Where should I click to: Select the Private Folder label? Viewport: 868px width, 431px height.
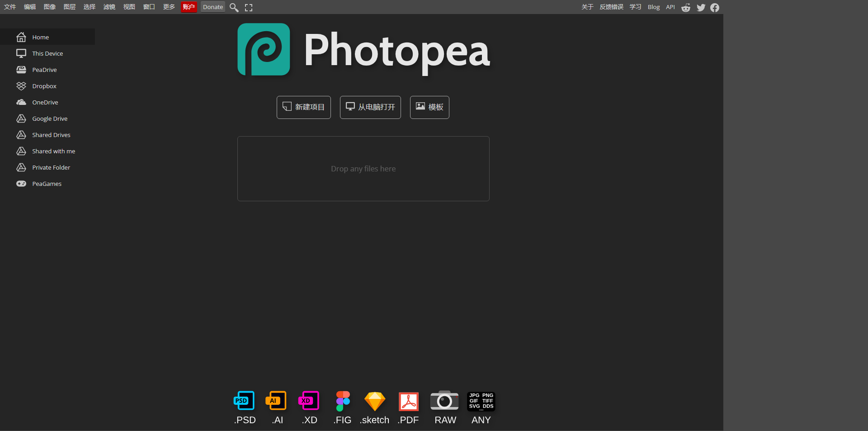tap(51, 167)
